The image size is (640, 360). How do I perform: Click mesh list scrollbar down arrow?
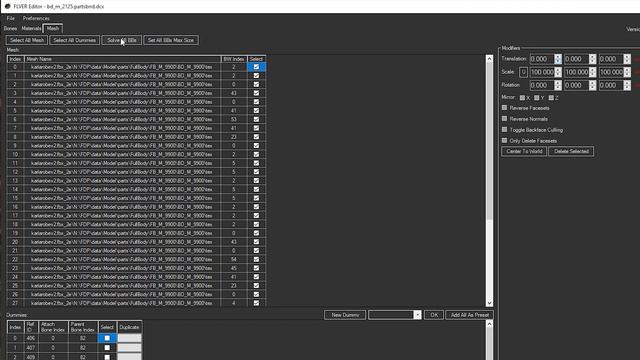click(x=489, y=303)
